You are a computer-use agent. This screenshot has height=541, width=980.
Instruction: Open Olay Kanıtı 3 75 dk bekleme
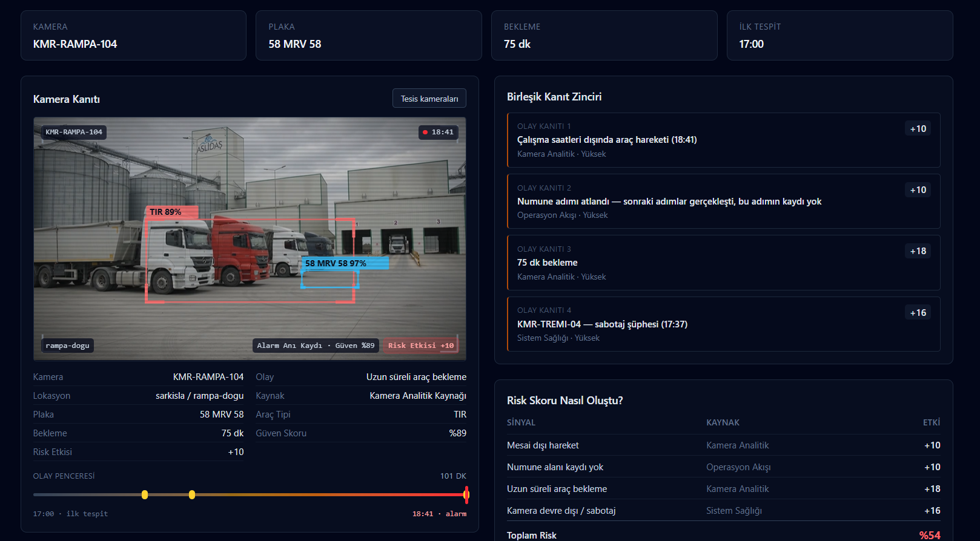[723, 263]
